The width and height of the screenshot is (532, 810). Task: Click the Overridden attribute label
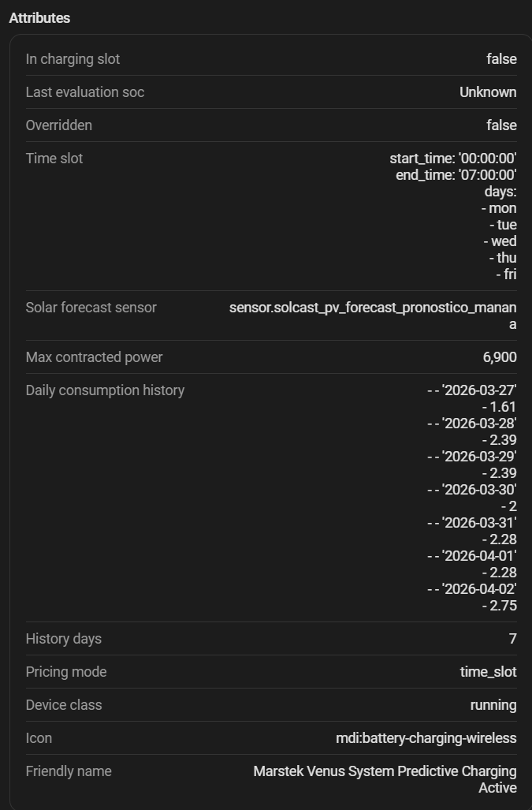pos(59,125)
